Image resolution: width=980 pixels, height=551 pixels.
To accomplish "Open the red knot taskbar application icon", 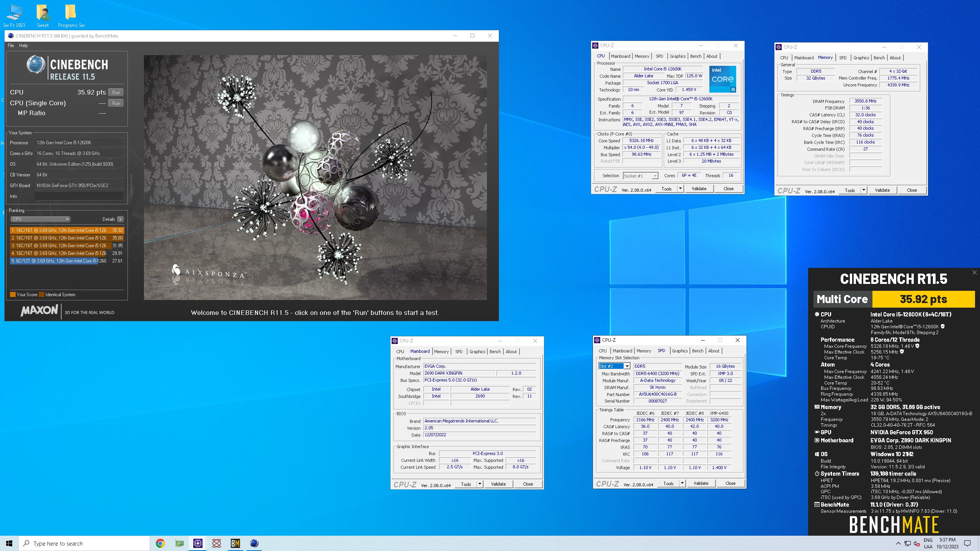I will (x=217, y=543).
